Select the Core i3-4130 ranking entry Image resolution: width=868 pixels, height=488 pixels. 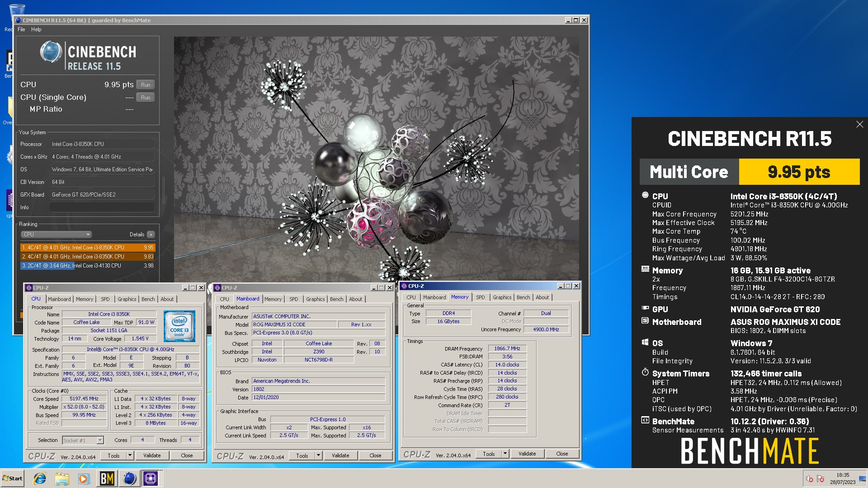(88, 266)
